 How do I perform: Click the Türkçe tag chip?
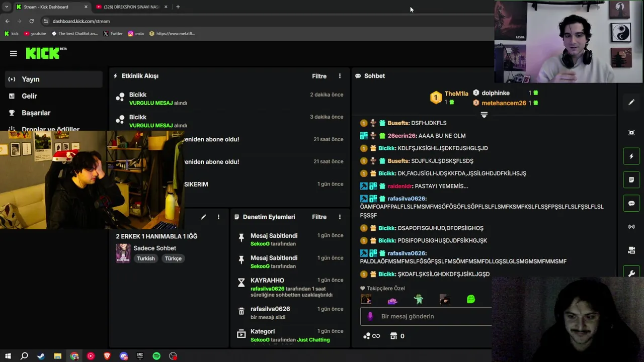(173, 258)
